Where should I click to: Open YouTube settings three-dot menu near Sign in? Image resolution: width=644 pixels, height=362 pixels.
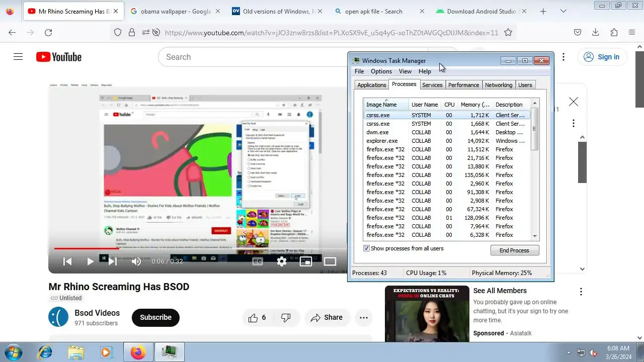pyautogui.click(x=563, y=57)
